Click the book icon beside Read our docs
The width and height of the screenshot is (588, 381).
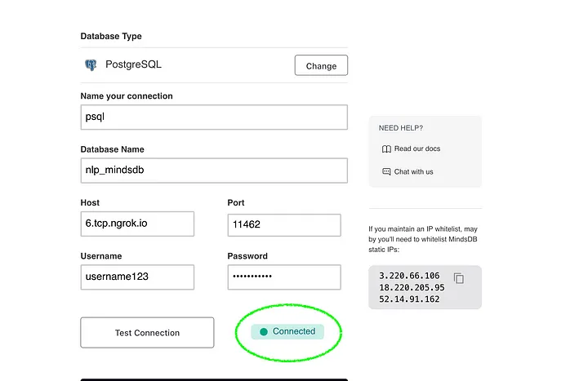click(x=386, y=149)
